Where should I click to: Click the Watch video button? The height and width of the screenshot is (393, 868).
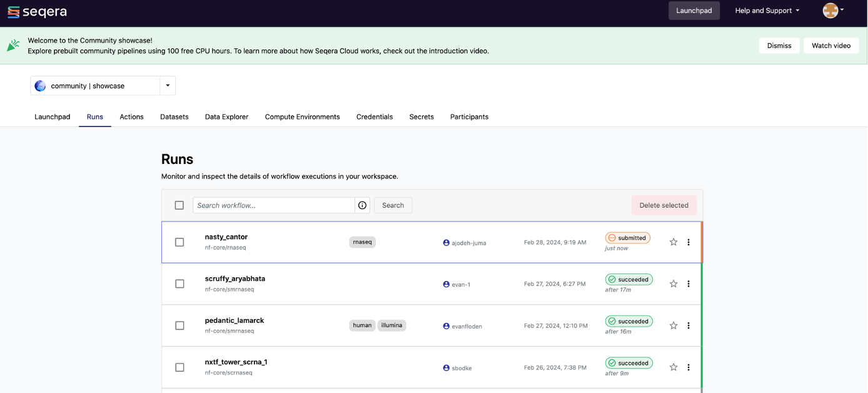[831, 46]
